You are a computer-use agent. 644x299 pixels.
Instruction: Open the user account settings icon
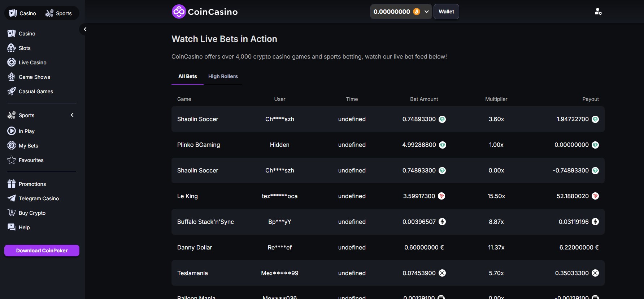coord(598,12)
